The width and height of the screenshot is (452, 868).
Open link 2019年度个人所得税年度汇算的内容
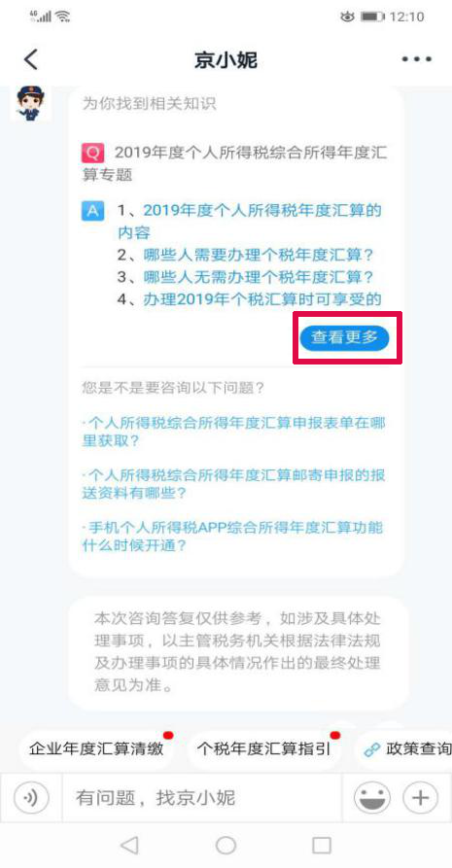pyautogui.click(x=250, y=222)
